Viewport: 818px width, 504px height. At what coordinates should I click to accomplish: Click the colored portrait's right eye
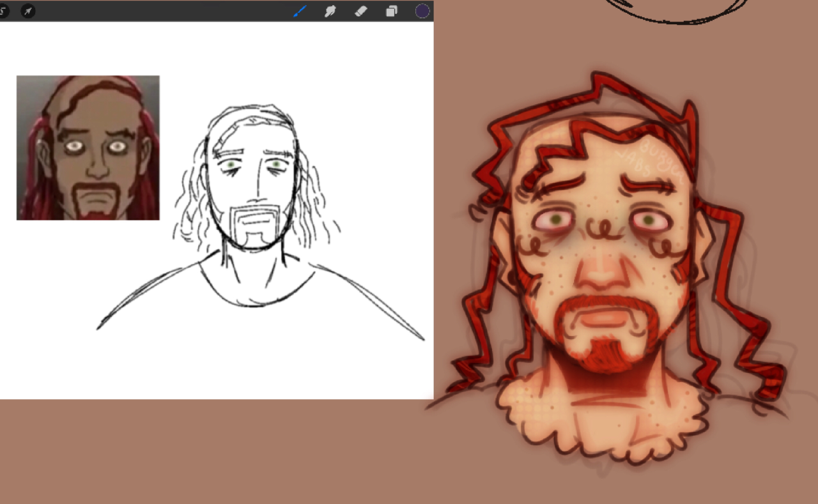tap(649, 220)
